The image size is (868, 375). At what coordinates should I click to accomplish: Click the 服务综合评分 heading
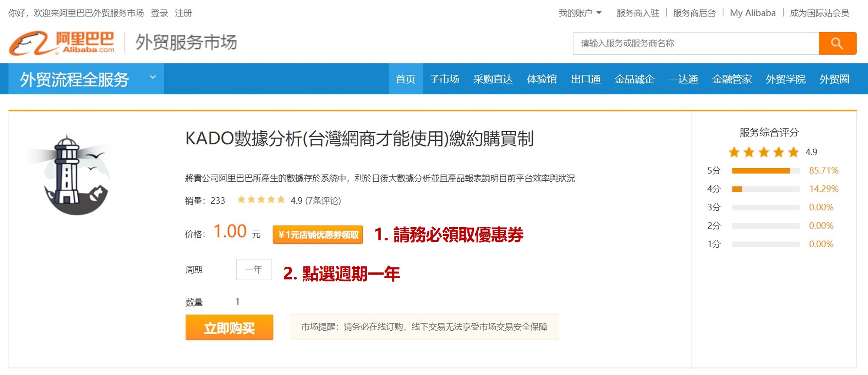point(769,133)
